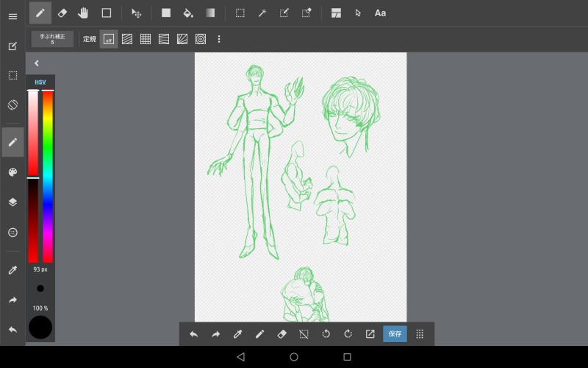The height and width of the screenshot is (368, 588).
Task: Enable the concentric circle ruler
Action: [x=201, y=39]
